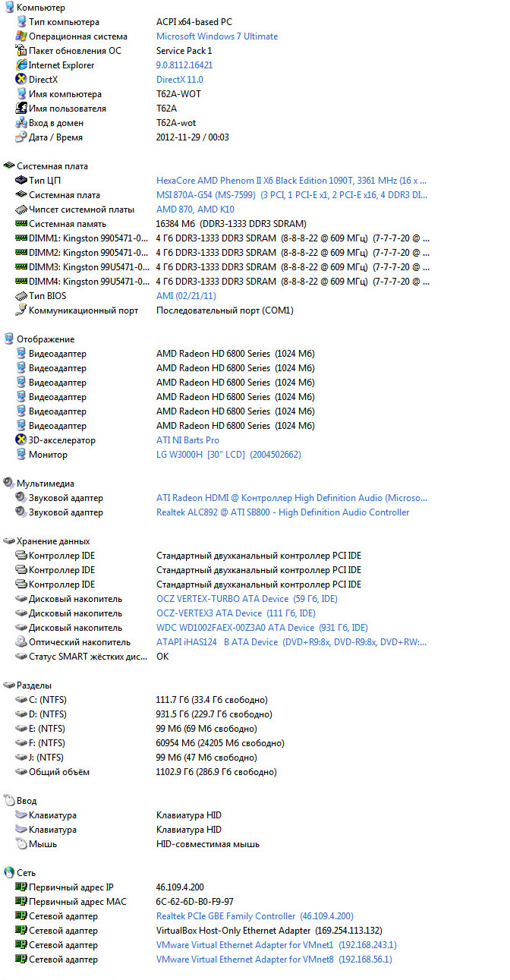Click the Коммуникационный порт icon
The width and height of the screenshot is (510, 980).
click(x=21, y=310)
